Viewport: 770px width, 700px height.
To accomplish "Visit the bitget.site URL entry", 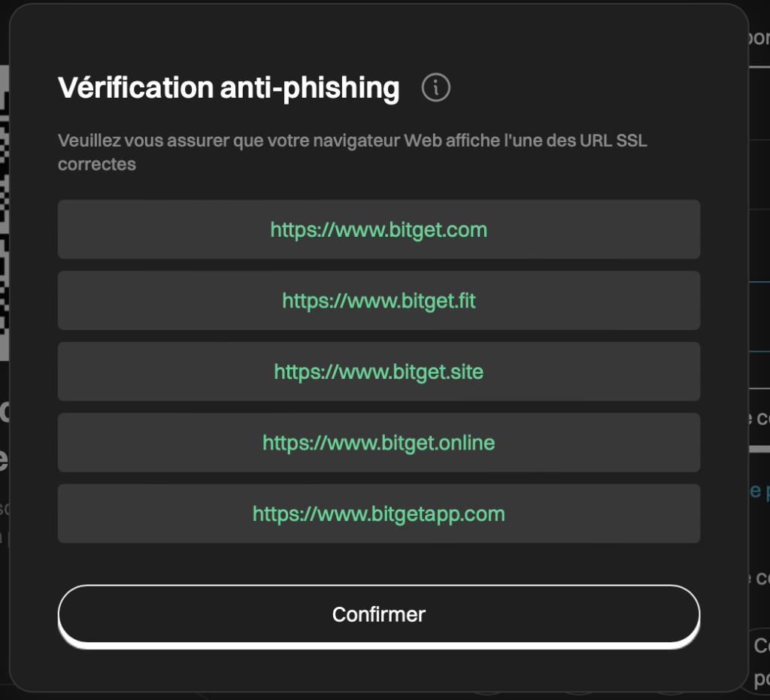I will pyautogui.click(x=378, y=371).
